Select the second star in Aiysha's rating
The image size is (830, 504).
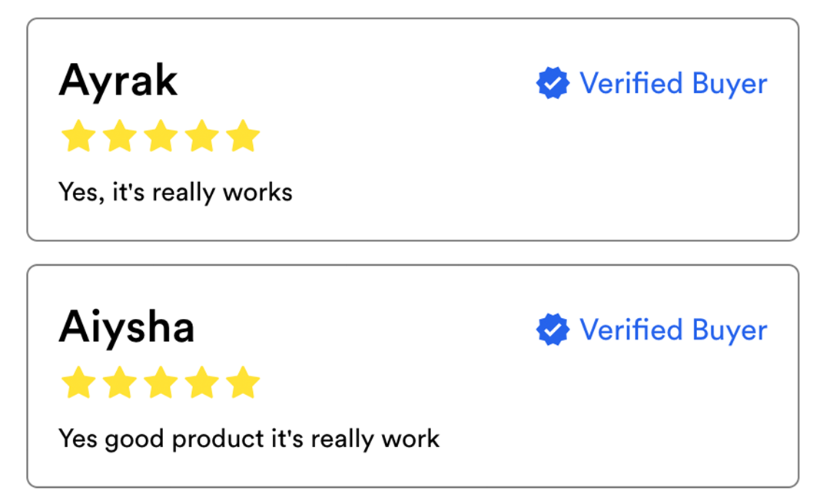coord(119,383)
